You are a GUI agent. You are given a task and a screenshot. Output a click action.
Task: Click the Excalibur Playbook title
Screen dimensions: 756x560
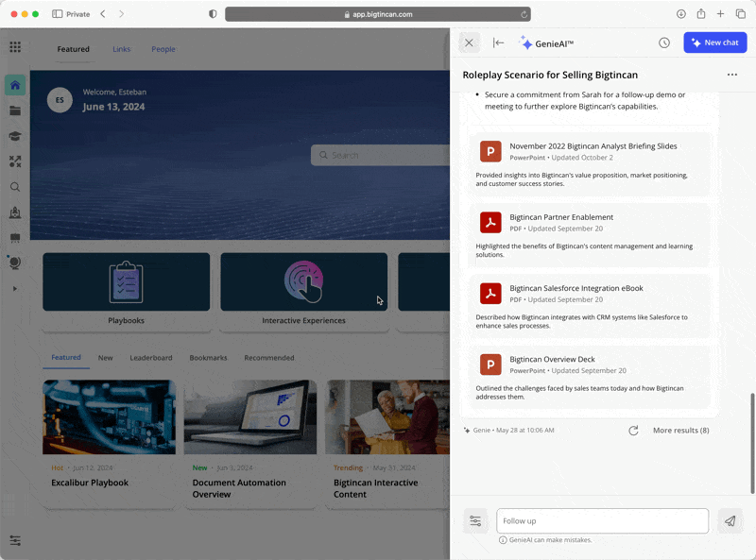point(90,483)
